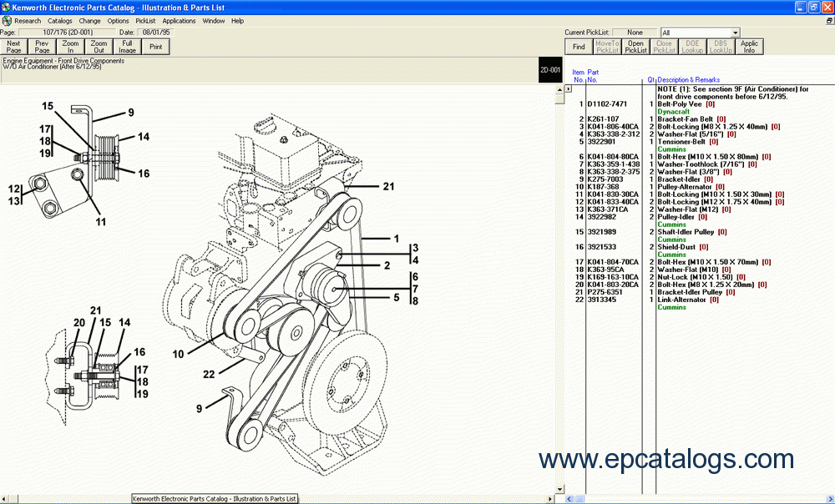This screenshot has width=835, height=504.
Task: Show the Full Image view
Action: pos(128,47)
